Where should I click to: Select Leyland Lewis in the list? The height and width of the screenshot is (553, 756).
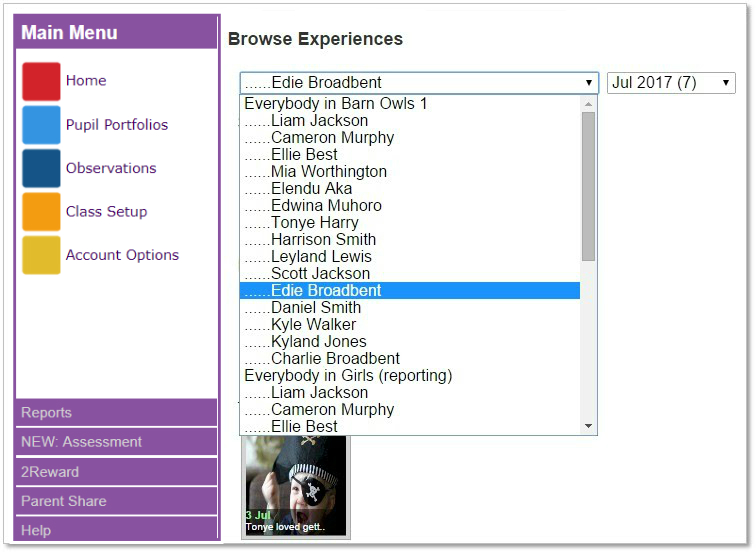pos(410,256)
